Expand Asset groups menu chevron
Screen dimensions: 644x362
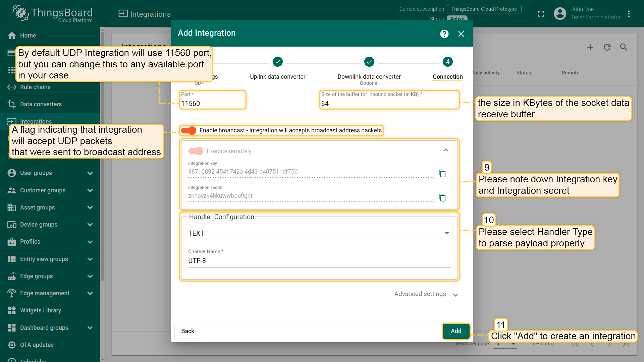click(90, 207)
